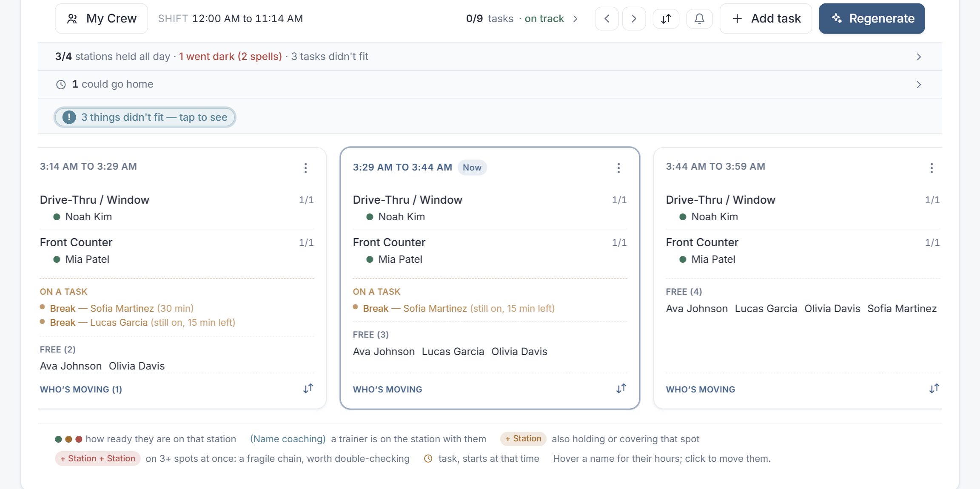
Task: Click swap icon in 3:14 AM card footer
Action: point(308,388)
